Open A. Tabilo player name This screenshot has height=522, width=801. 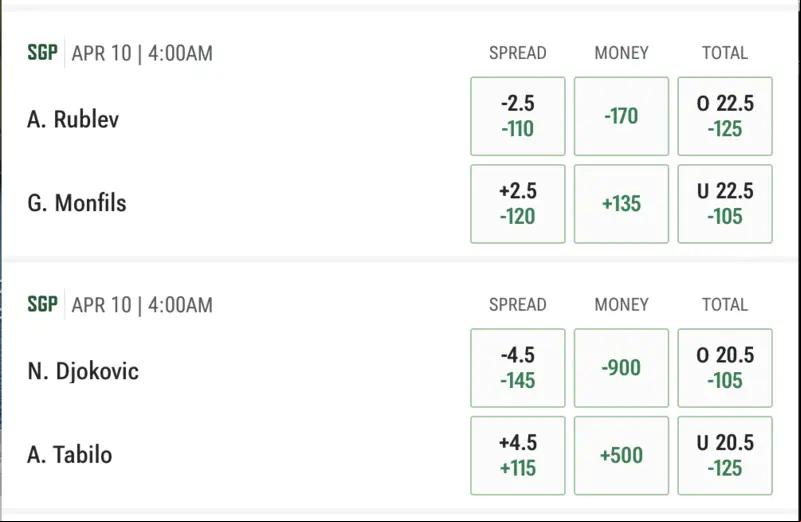pyautogui.click(x=69, y=455)
